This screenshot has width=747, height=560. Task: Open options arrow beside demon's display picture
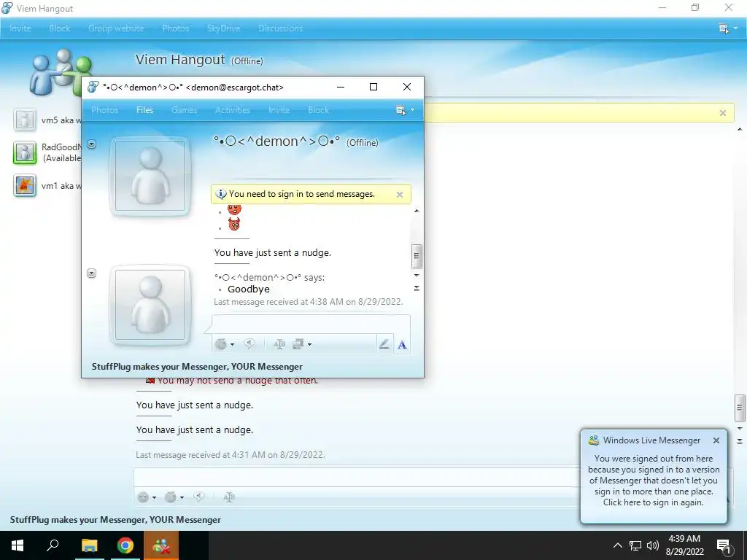tap(91, 144)
